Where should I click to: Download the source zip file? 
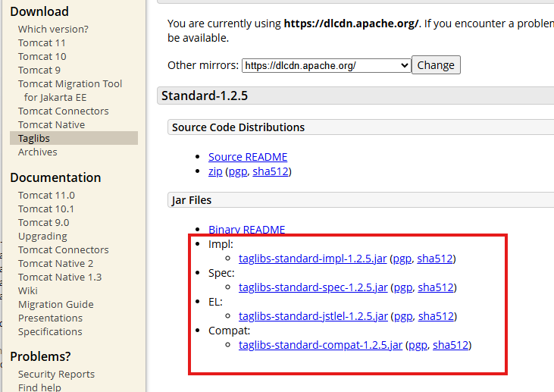pyautogui.click(x=215, y=171)
